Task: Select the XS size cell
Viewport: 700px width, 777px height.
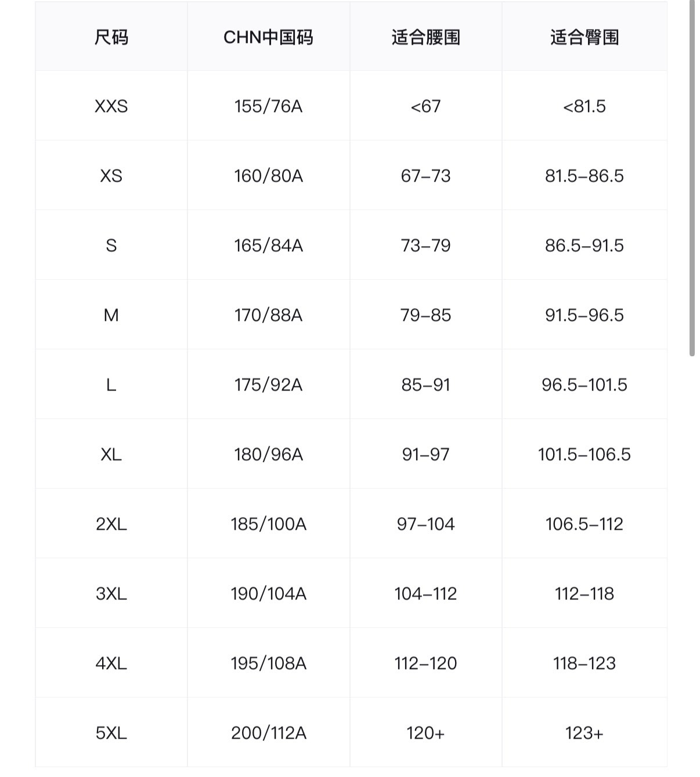Action: (x=111, y=176)
